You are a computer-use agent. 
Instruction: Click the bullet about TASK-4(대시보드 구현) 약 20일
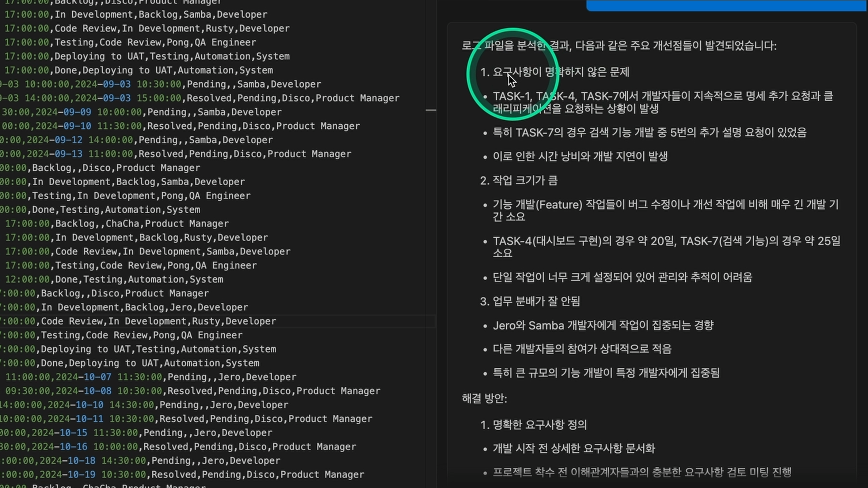coord(666,241)
